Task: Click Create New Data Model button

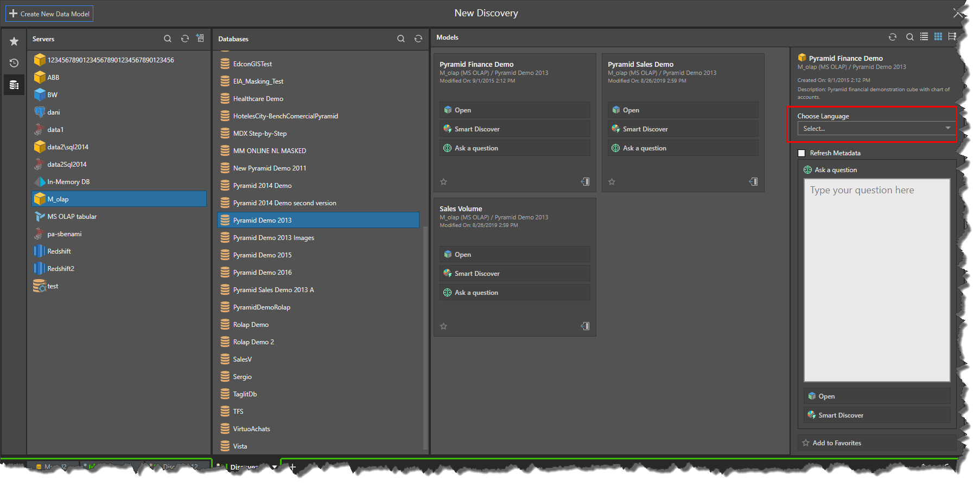Action: coord(49,14)
